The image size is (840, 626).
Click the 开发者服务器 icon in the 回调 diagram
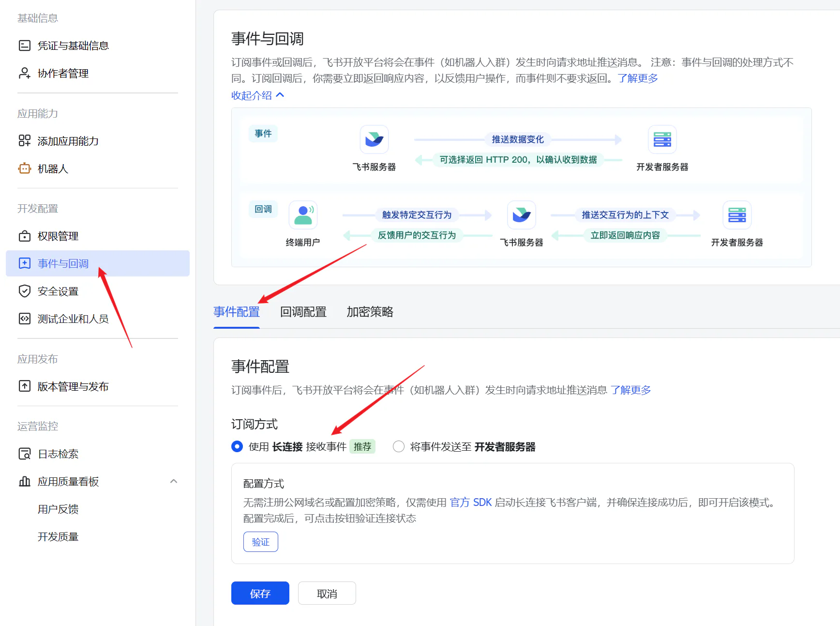click(737, 215)
